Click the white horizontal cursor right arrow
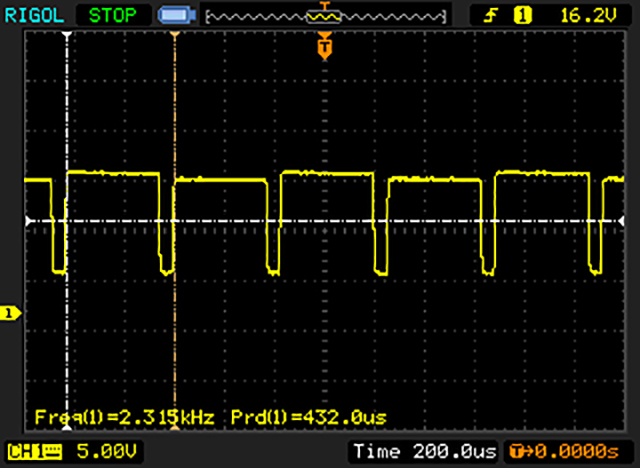This screenshot has height=468, width=640. (x=621, y=221)
